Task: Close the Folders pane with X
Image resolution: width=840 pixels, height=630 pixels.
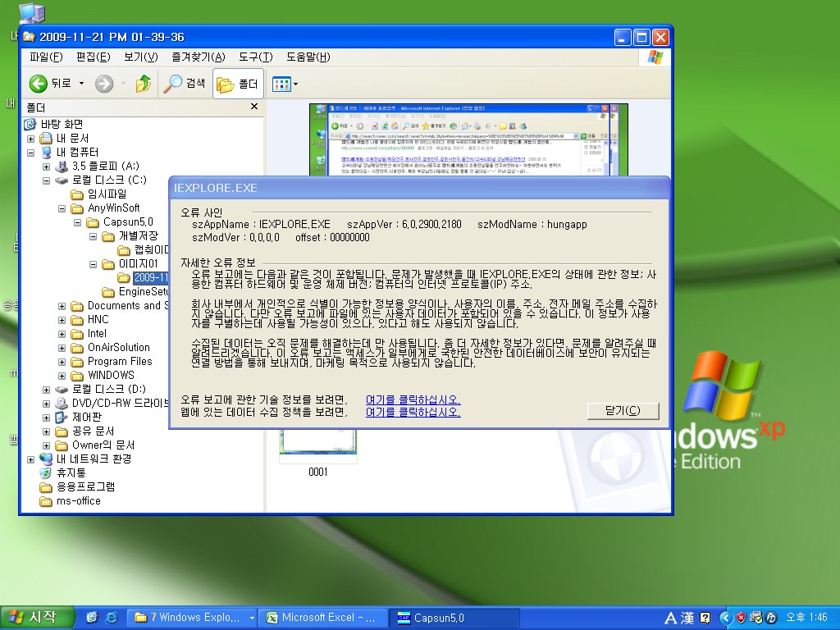Action: point(254,107)
